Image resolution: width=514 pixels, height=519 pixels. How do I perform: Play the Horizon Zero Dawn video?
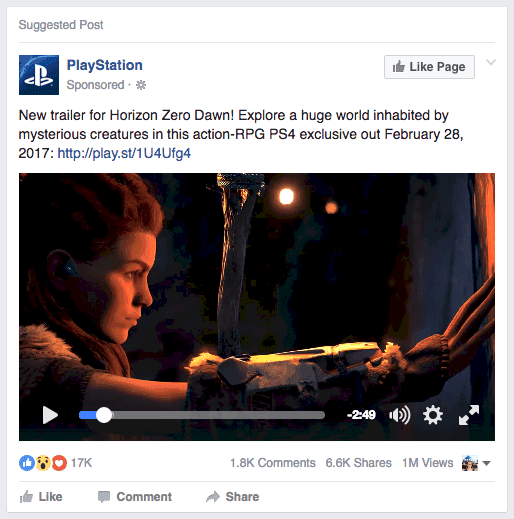click(50, 415)
